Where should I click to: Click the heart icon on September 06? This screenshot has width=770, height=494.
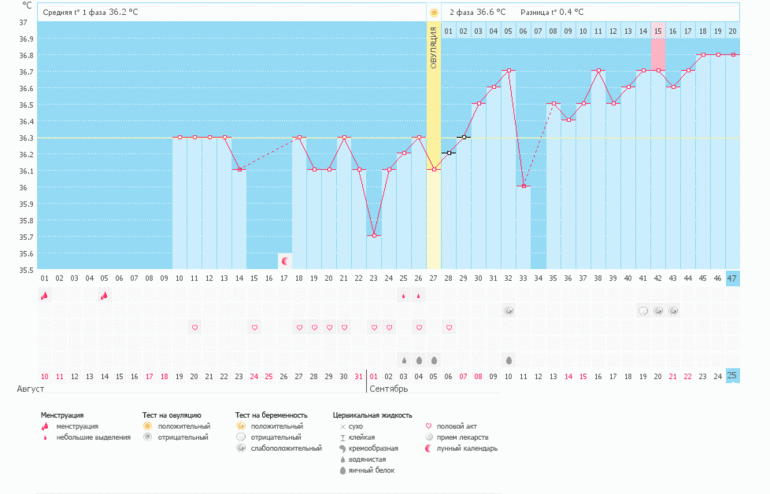(x=449, y=327)
